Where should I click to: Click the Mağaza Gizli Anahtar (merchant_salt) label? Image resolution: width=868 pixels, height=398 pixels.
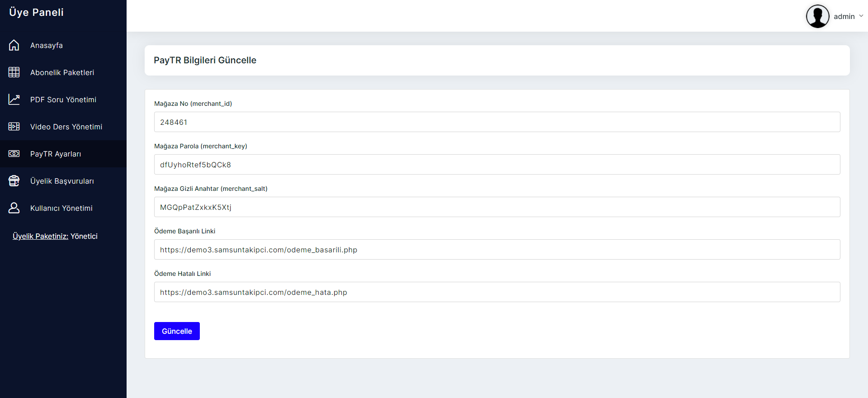tap(211, 189)
